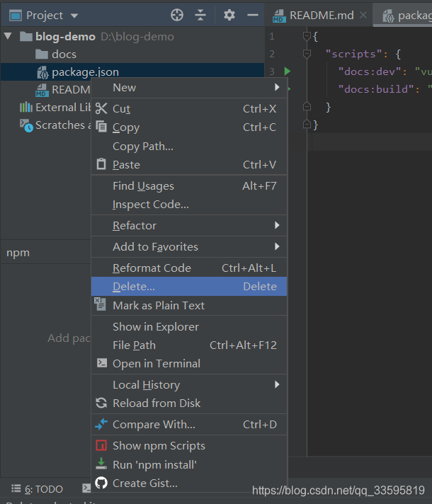Click the terminal icon beside Open in Terminal
The width and height of the screenshot is (432, 504).
click(x=102, y=363)
